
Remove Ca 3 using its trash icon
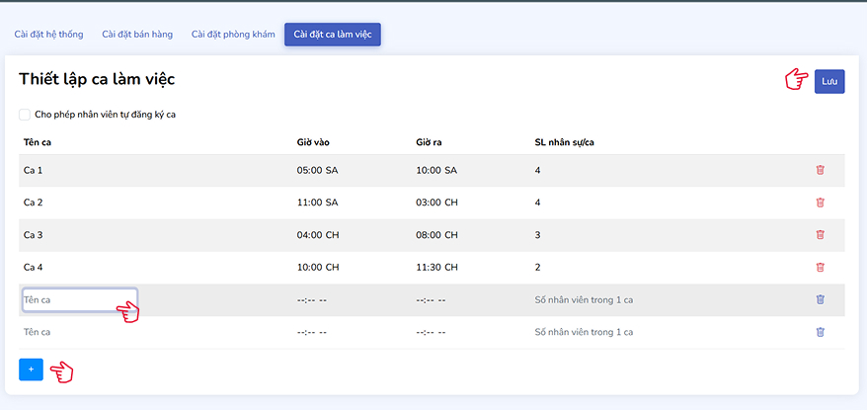(x=820, y=235)
